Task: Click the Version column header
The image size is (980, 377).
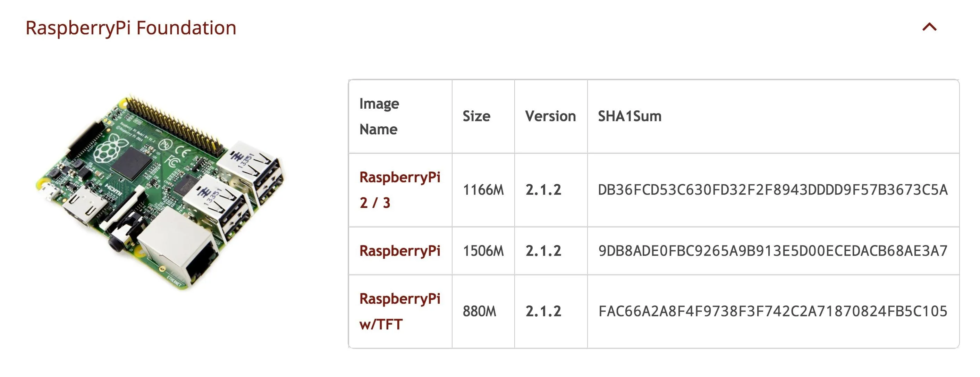Action: [550, 116]
